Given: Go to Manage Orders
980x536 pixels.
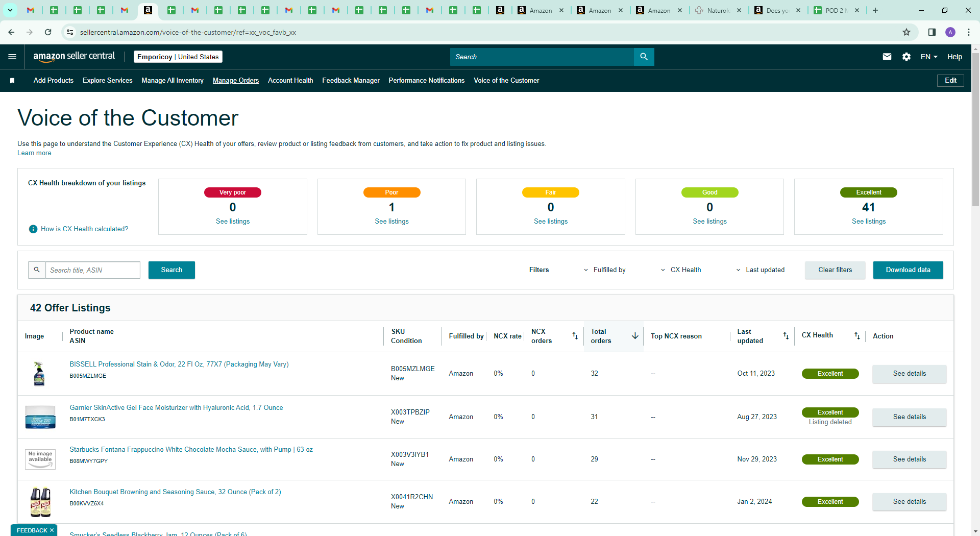Looking at the screenshot, I should [236, 81].
